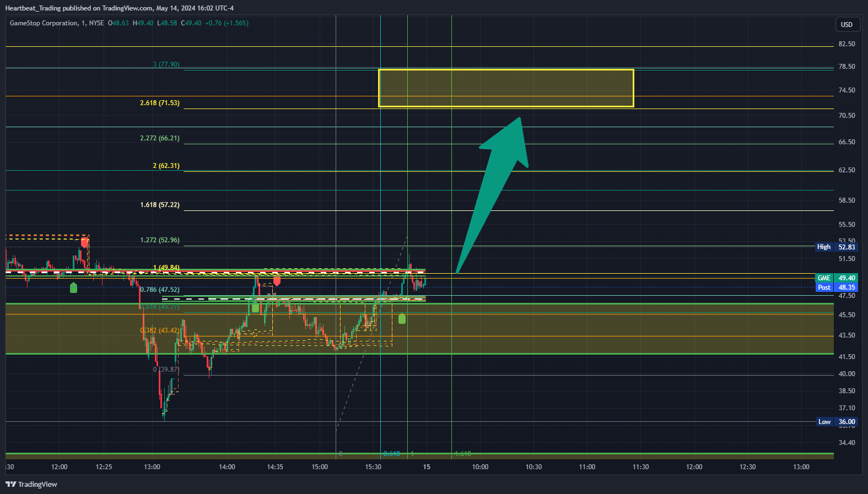Click the Fib level label 2.618 (71.53)
868x494 pixels.
point(159,103)
